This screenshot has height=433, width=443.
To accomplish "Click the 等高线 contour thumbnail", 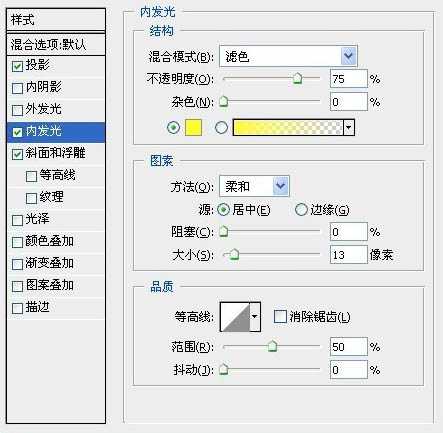I will [x=235, y=317].
